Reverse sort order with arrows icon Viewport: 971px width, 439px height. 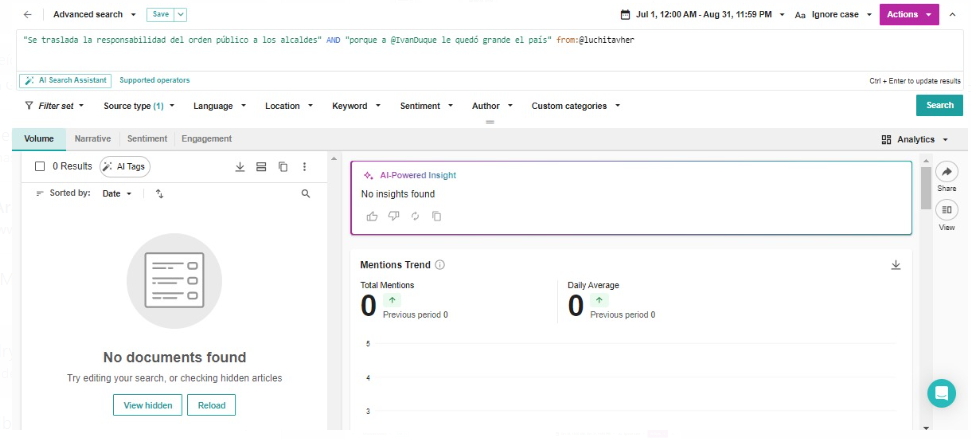click(159, 194)
